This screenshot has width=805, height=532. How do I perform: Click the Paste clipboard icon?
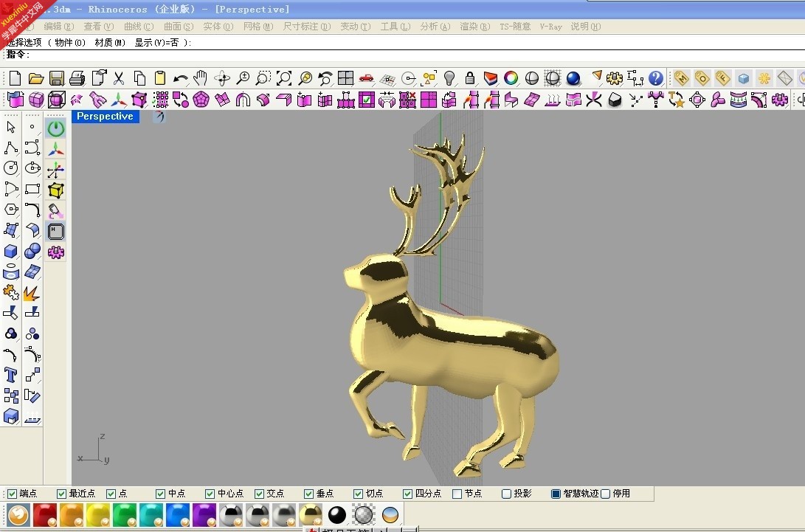click(160, 78)
